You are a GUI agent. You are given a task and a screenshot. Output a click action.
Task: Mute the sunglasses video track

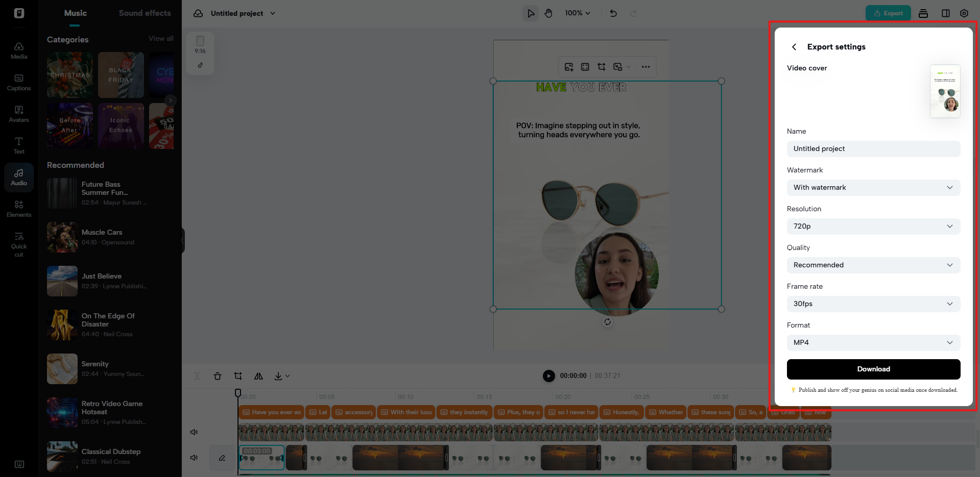(x=194, y=458)
